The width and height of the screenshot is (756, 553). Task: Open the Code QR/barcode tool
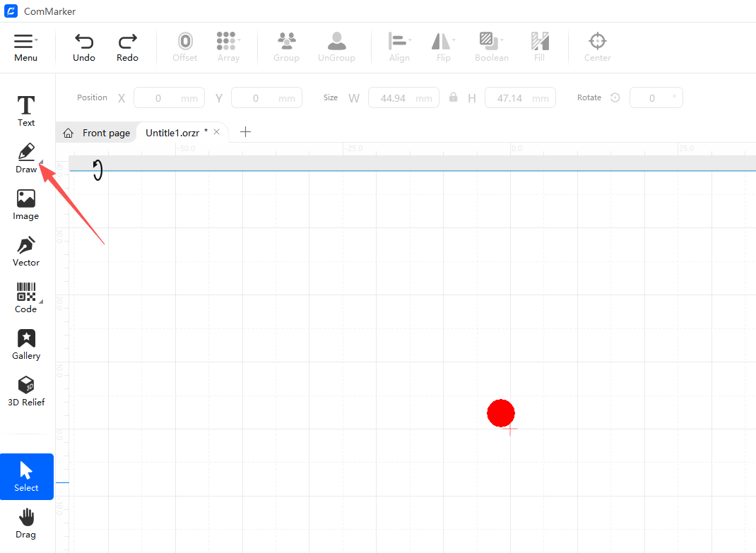tap(26, 298)
